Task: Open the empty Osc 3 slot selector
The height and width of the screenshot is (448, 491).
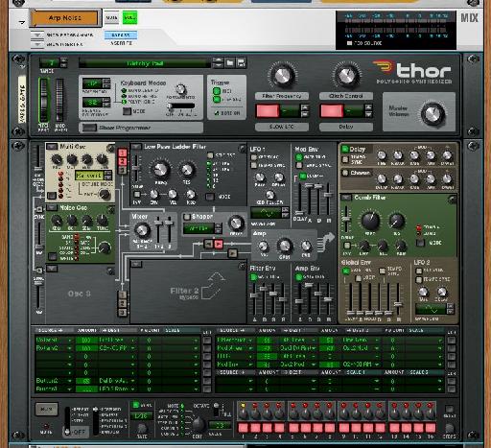Action: click(51, 269)
